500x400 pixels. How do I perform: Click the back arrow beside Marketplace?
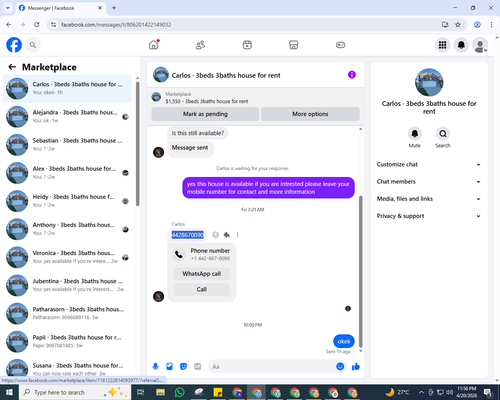pos(12,67)
